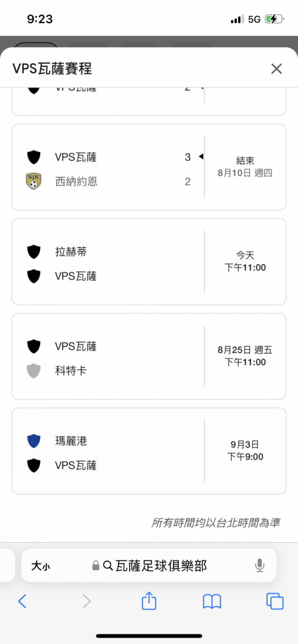
Task: Tap the gray 科特卡 shield icon
Action: click(34, 371)
